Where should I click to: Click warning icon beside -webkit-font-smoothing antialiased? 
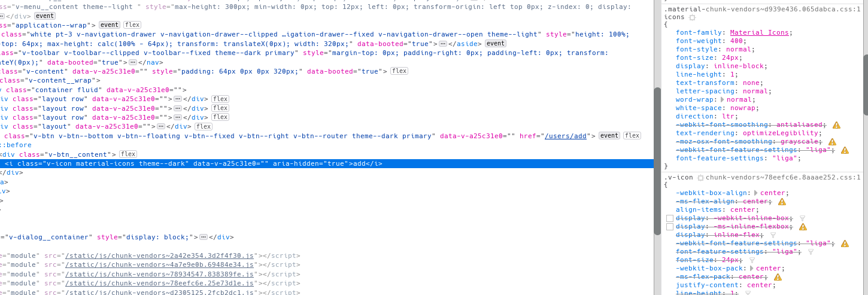point(836,125)
